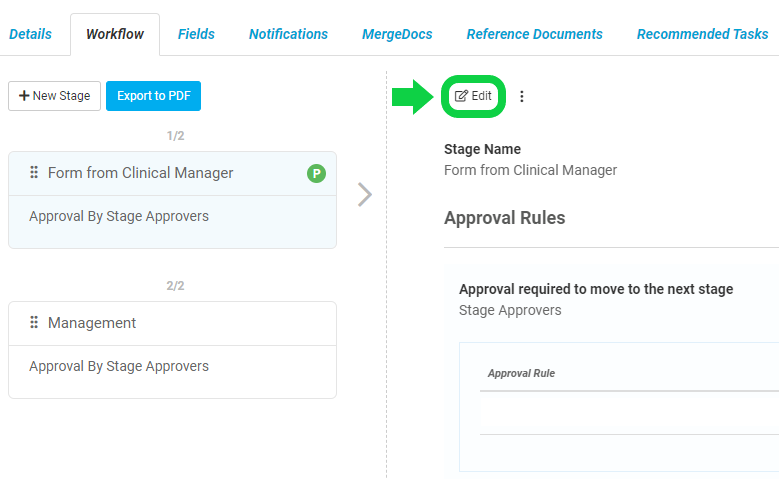This screenshot has width=779, height=479.
Task: Click the New Stage button
Action: click(x=55, y=96)
